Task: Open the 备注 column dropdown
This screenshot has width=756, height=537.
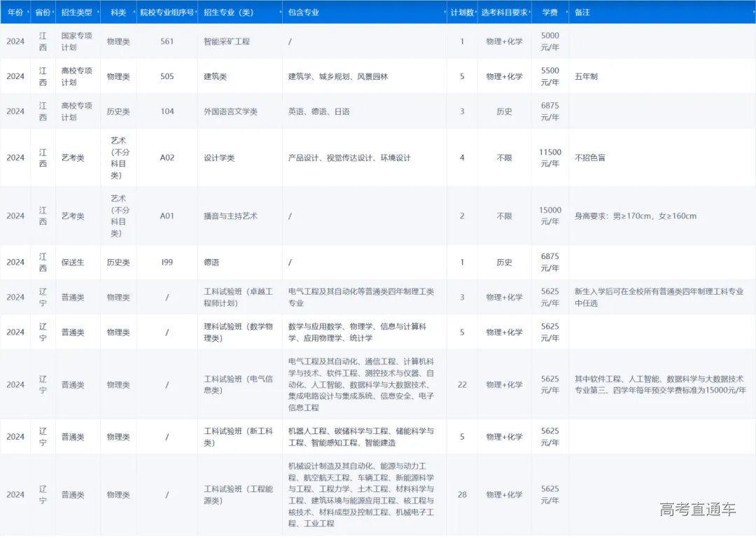Action: coord(752,12)
